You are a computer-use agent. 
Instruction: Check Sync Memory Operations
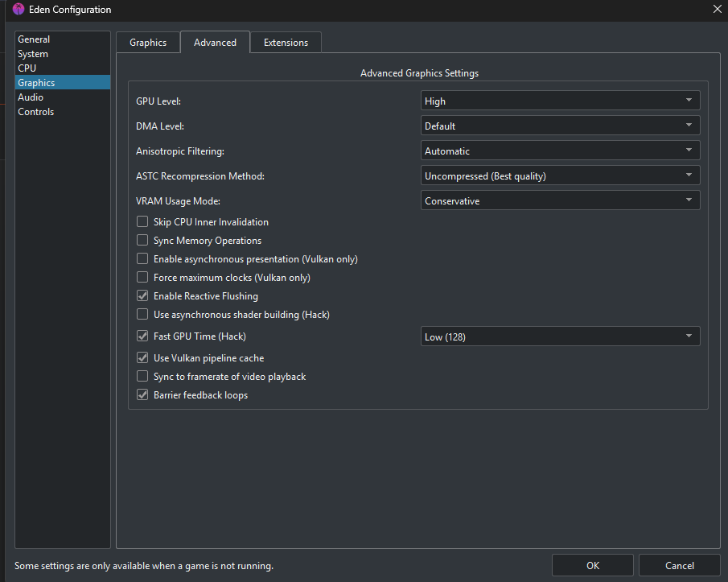(142, 240)
